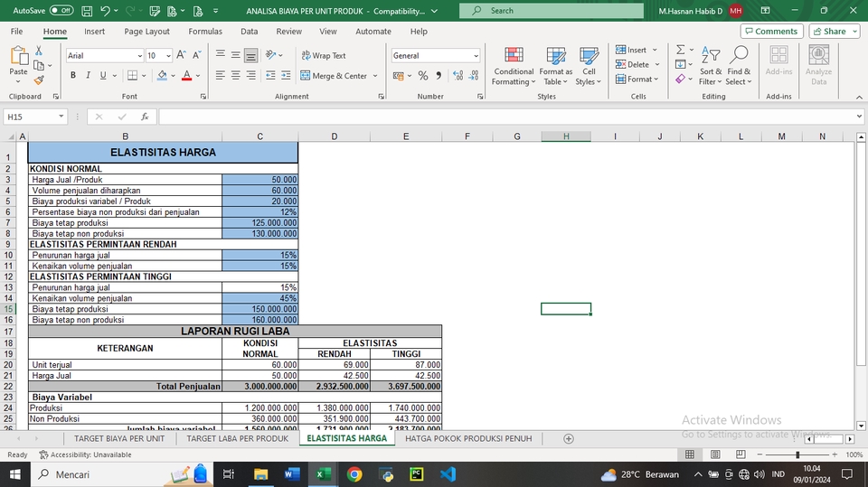This screenshot has width=868, height=487.
Task: Apply Percent Style with % icon
Action: (x=423, y=76)
